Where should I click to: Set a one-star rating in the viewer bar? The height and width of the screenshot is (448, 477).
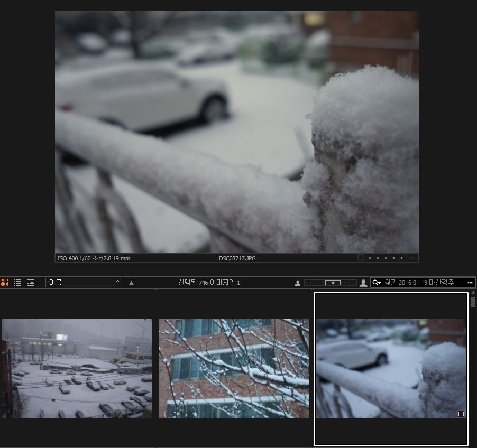[370, 258]
